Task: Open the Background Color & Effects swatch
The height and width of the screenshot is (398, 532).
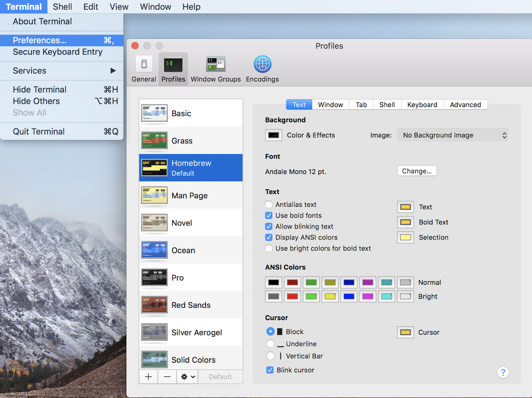Action: pyautogui.click(x=274, y=135)
